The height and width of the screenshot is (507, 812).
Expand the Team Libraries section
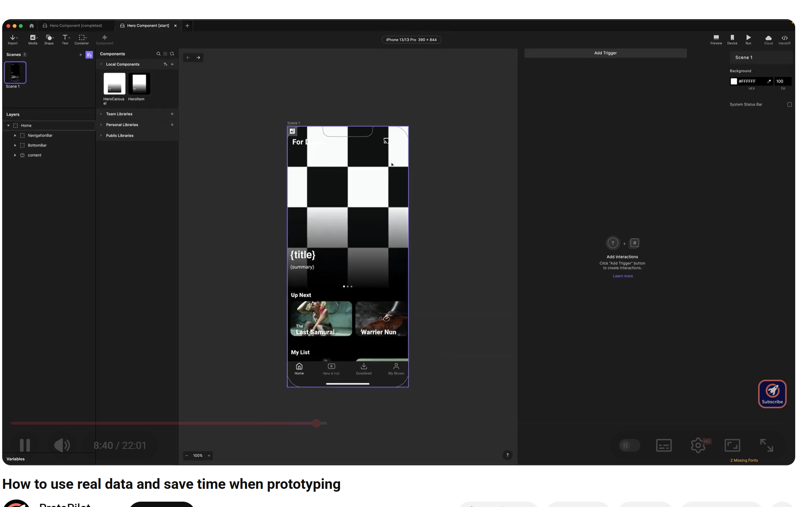pyautogui.click(x=119, y=114)
